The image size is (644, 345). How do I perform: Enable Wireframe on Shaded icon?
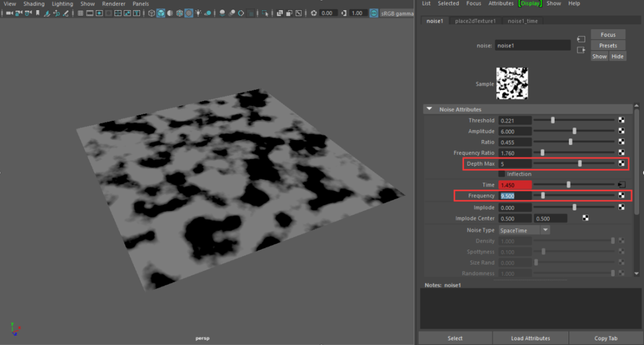coord(179,13)
